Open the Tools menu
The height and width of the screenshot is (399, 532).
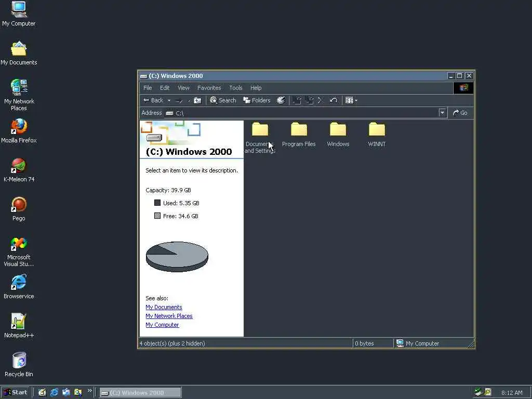(x=235, y=88)
